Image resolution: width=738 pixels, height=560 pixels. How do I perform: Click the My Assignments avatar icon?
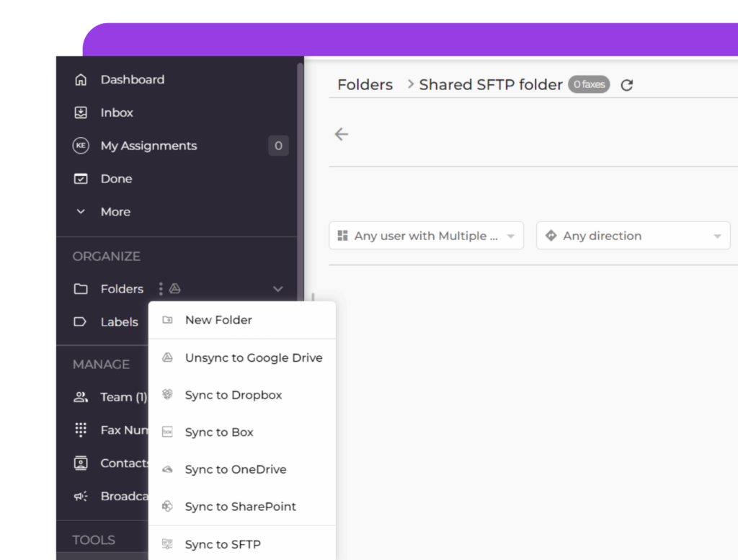tap(81, 146)
